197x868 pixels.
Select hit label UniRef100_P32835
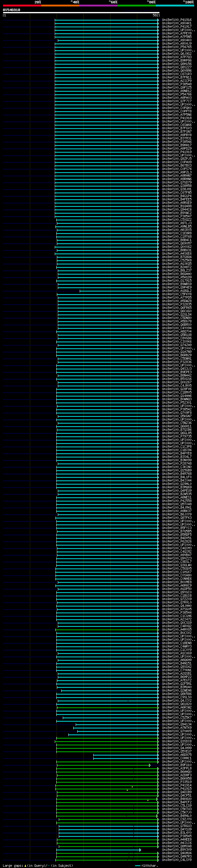[x=177, y=304]
